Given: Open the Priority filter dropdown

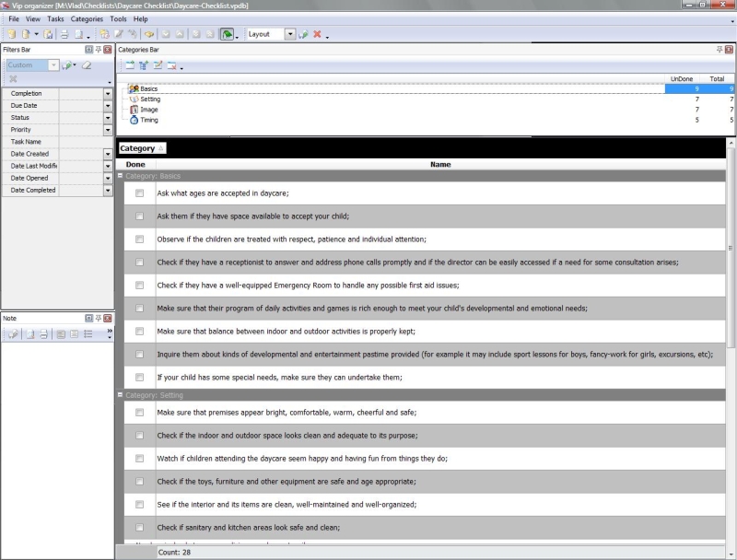Looking at the screenshot, I should tap(108, 130).
